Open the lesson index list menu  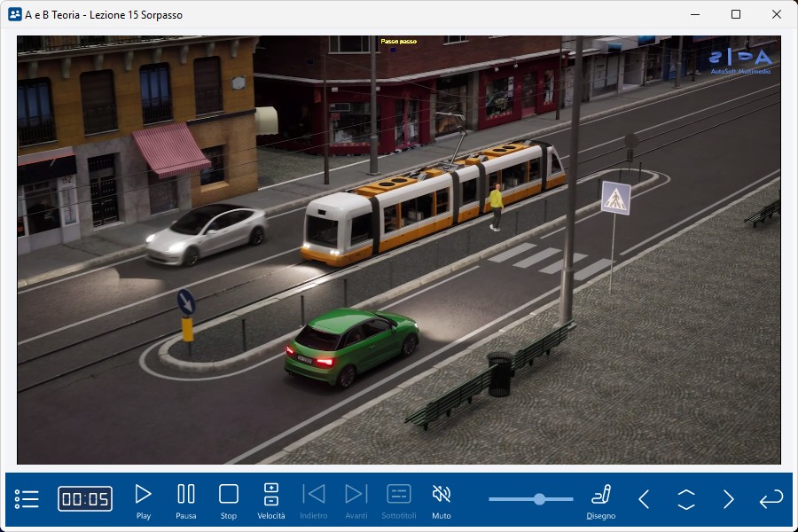27,499
